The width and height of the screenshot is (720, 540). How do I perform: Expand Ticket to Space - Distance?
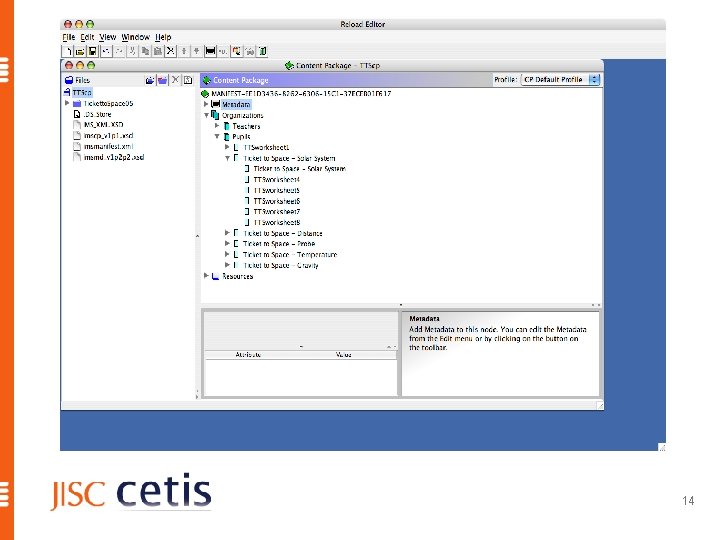(x=227, y=233)
